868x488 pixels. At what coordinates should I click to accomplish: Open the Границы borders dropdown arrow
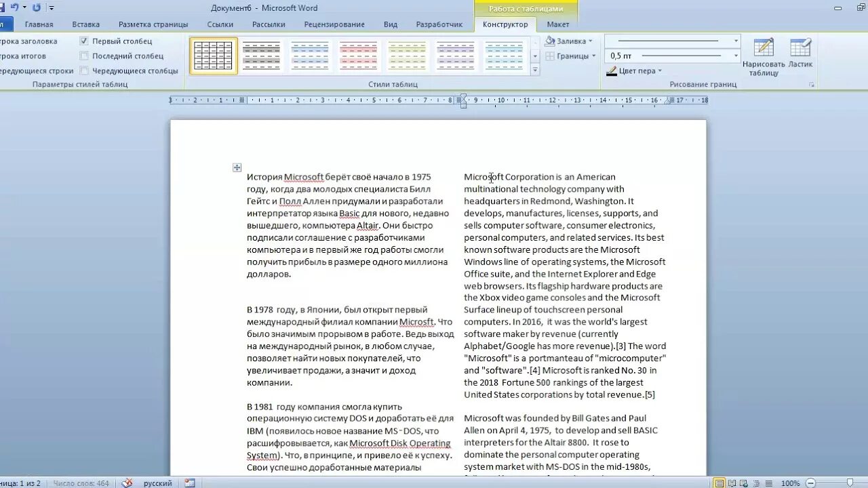pyautogui.click(x=593, y=56)
